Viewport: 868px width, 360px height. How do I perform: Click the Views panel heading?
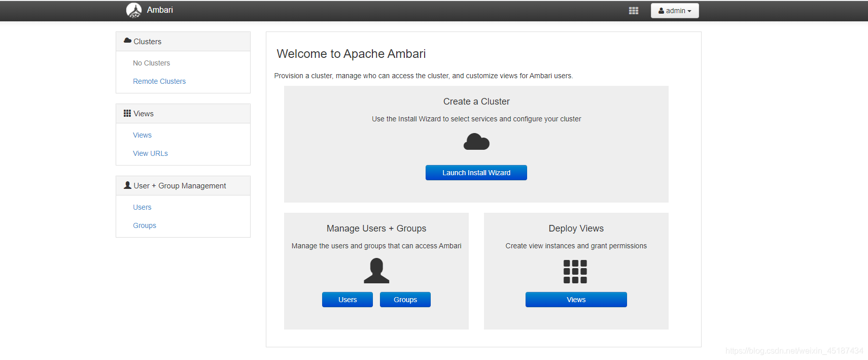[x=183, y=114]
